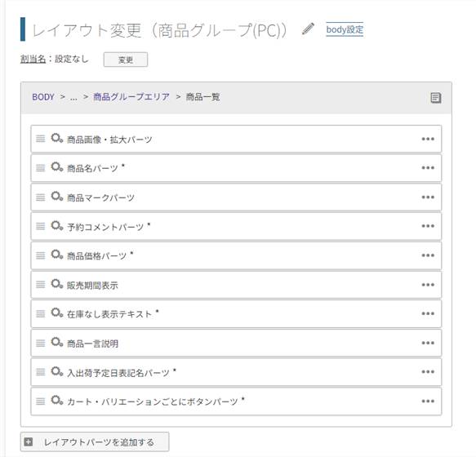Click the pencil edit icon beside title
Screen dimensions: 476x457
(x=308, y=29)
